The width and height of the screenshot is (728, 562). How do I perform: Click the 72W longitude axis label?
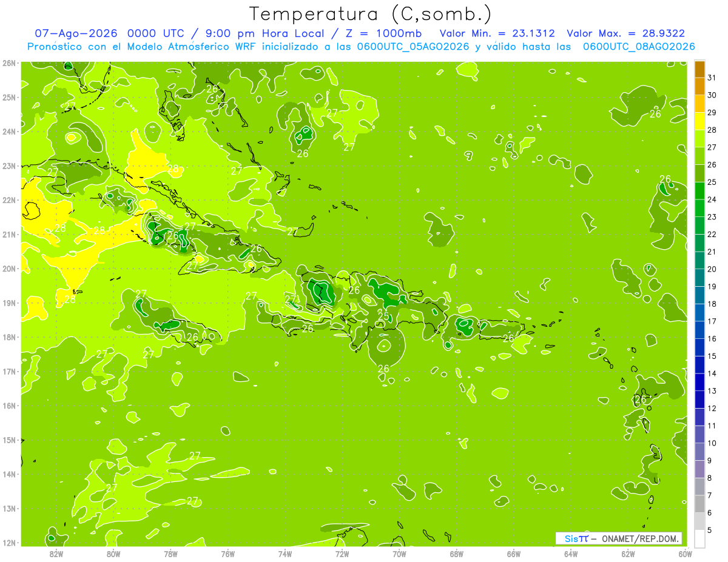pyautogui.click(x=342, y=554)
